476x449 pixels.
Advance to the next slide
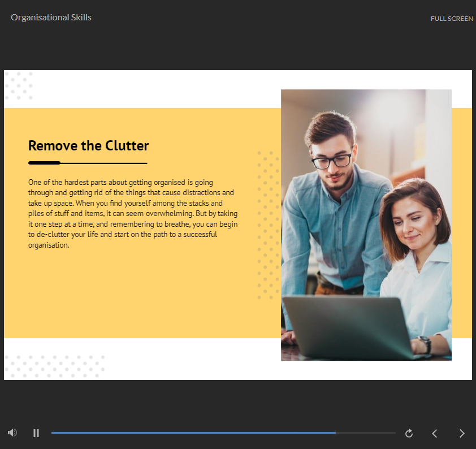tap(462, 433)
